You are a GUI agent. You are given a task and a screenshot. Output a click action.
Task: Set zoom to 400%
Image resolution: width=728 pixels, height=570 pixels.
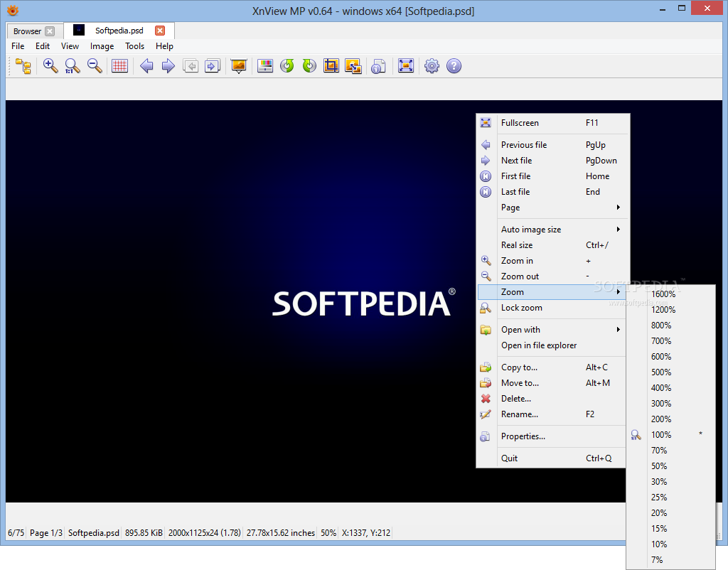pos(671,388)
